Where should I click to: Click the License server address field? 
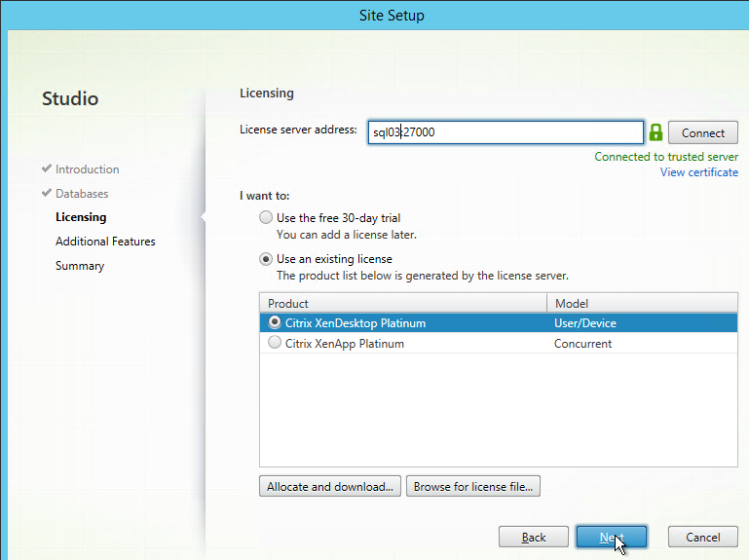click(506, 132)
